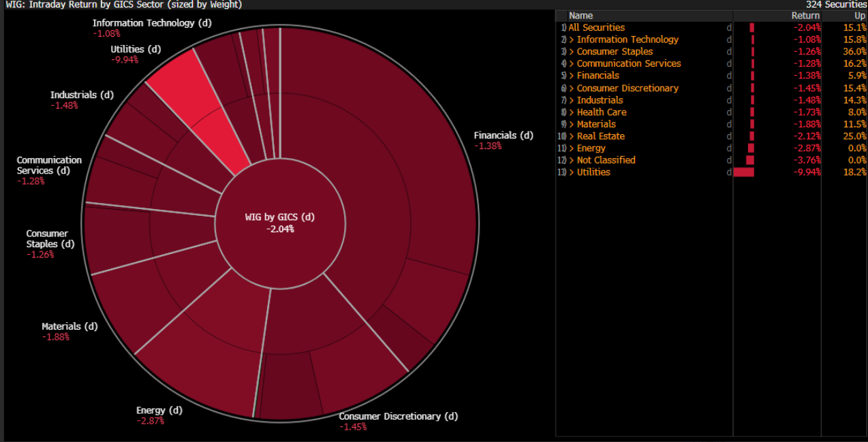The width and height of the screenshot is (868, 442).
Task: Click the Energy (d) chart label
Action: point(159,411)
